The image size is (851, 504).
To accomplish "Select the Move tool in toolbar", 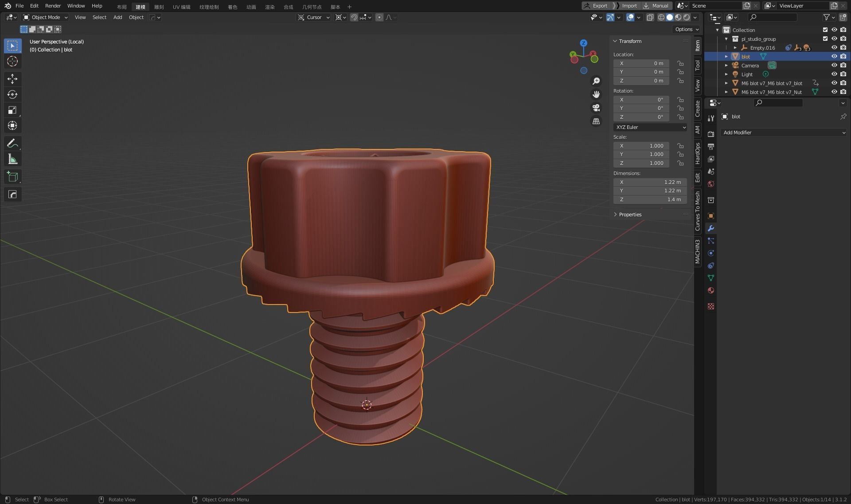I will (12, 79).
